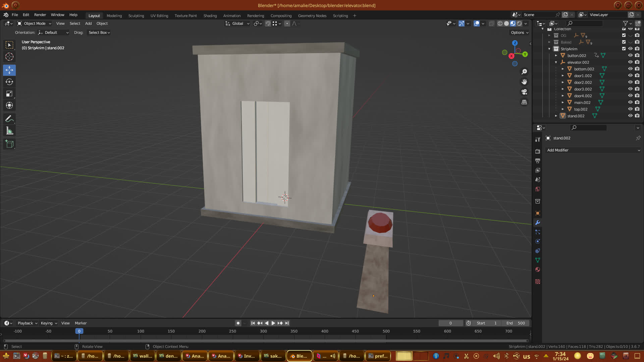Select the Rotate tool in the toolbar
Viewport: 644px width, 362px height.
(x=9, y=82)
